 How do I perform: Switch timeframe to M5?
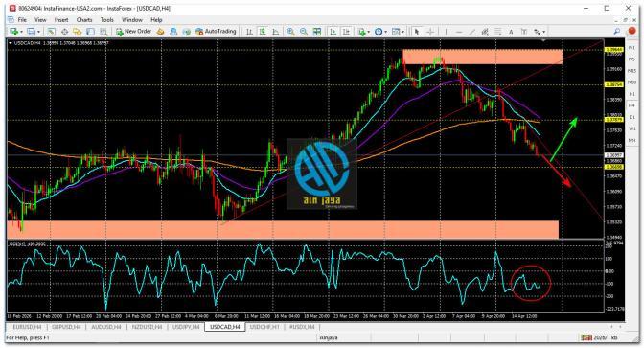pyautogui.click(x=632, y=59)
